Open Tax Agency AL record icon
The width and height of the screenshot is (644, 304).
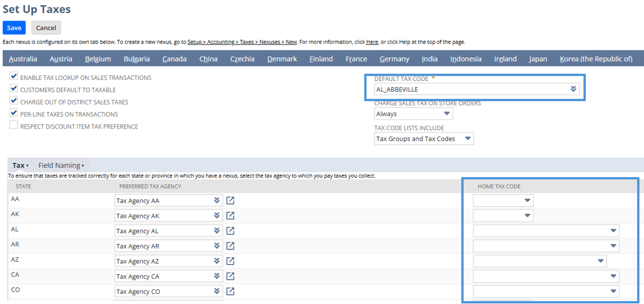pos(231,231)
